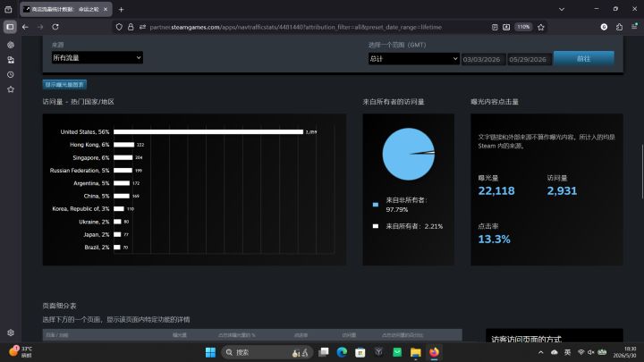
Task: Click the 13.3% click-through rate value
Action: point(494,240)
